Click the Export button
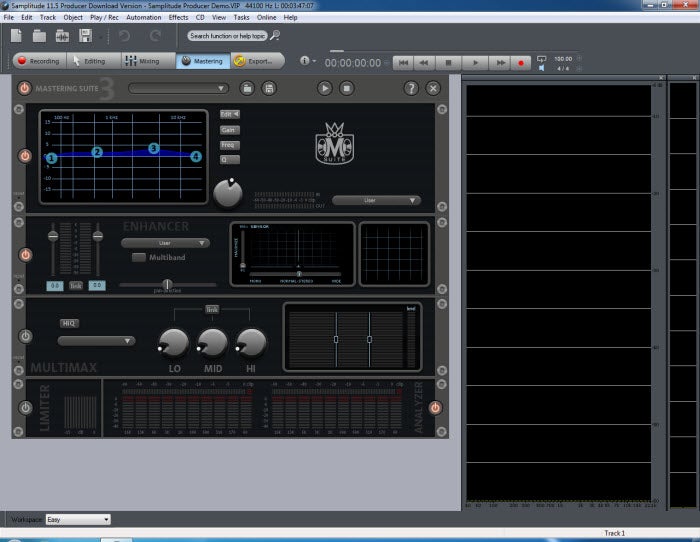Screen dimensions: 700x542 point(258,61)
